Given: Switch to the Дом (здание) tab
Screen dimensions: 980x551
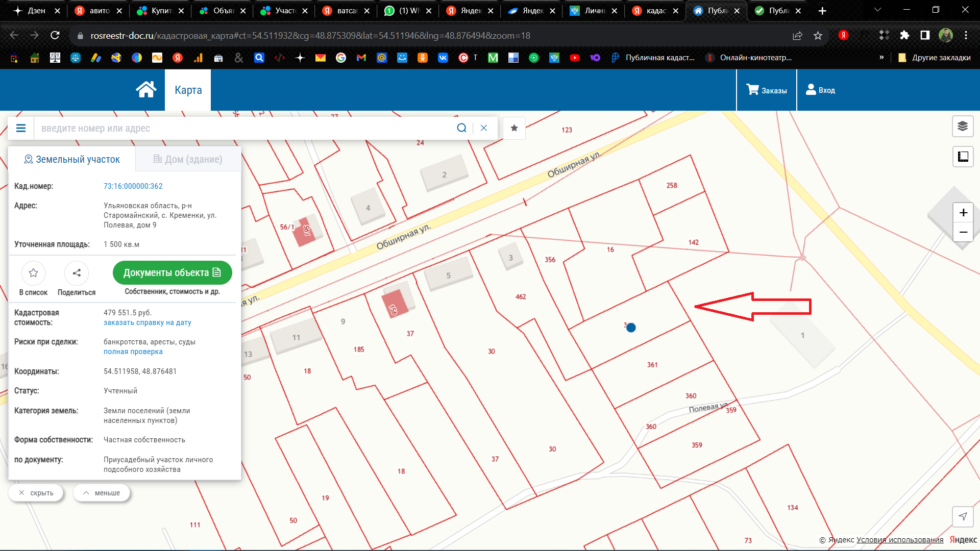Looking at the screenshot, I should (x=188, y=159).
